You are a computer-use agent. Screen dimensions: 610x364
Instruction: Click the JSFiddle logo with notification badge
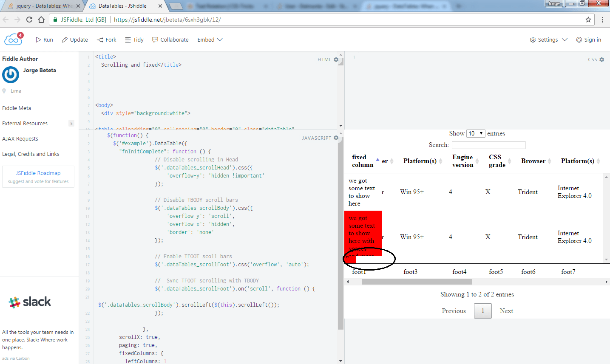[13, 38]
